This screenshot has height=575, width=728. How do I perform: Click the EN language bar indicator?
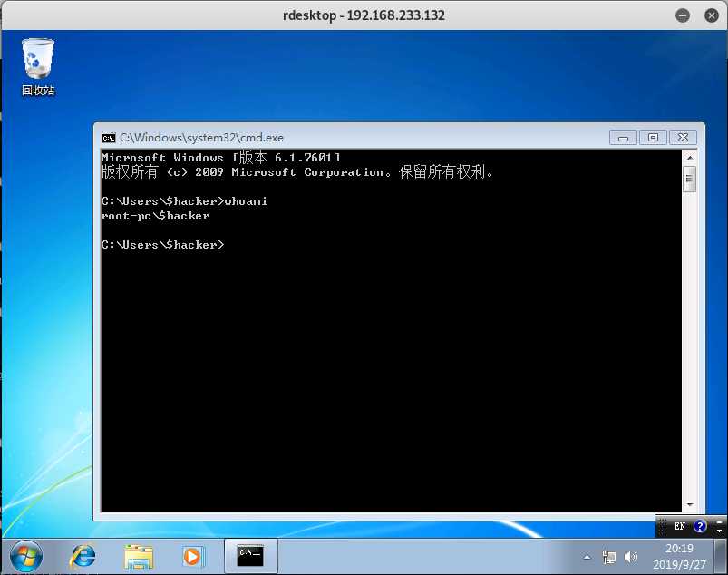[680, 526]
